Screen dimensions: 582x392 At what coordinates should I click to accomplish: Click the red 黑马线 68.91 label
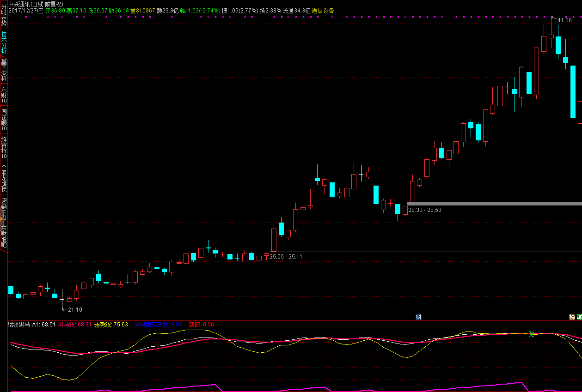click(x=74, y=325)
